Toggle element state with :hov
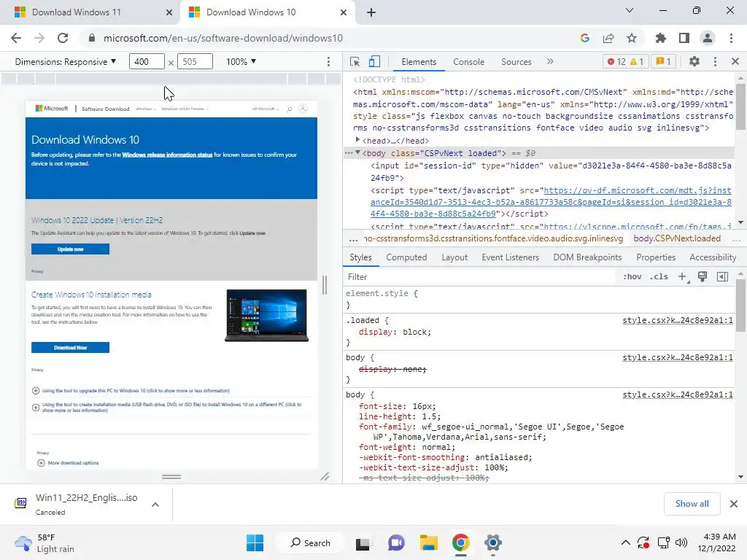 [632, 276]
